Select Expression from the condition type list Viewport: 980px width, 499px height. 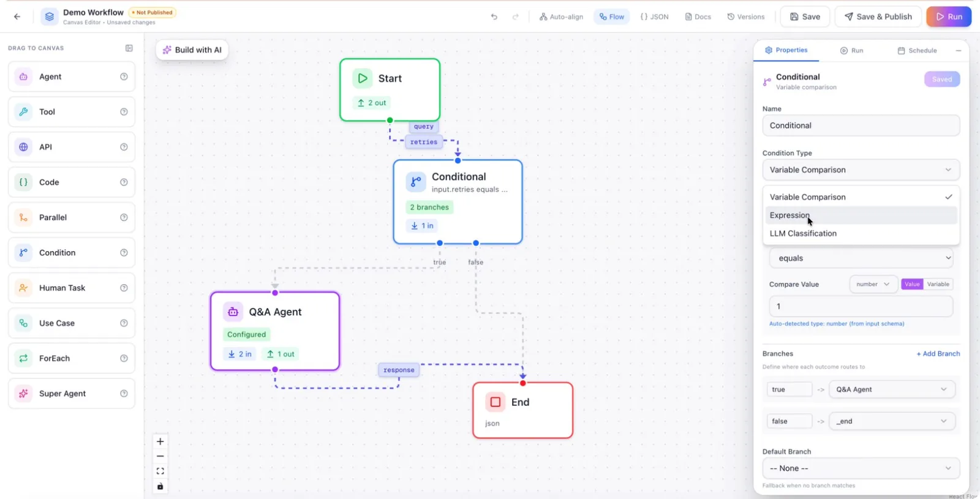(x=861, y=216)
